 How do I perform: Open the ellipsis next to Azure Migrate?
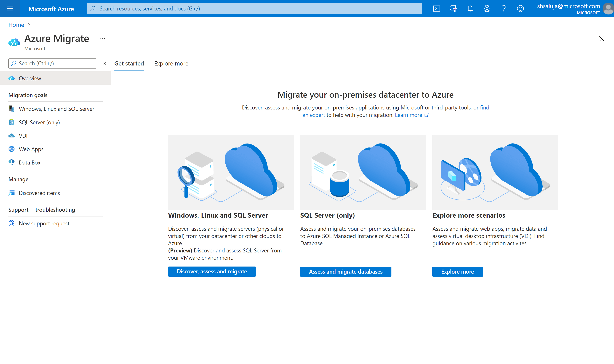(103, 39)
